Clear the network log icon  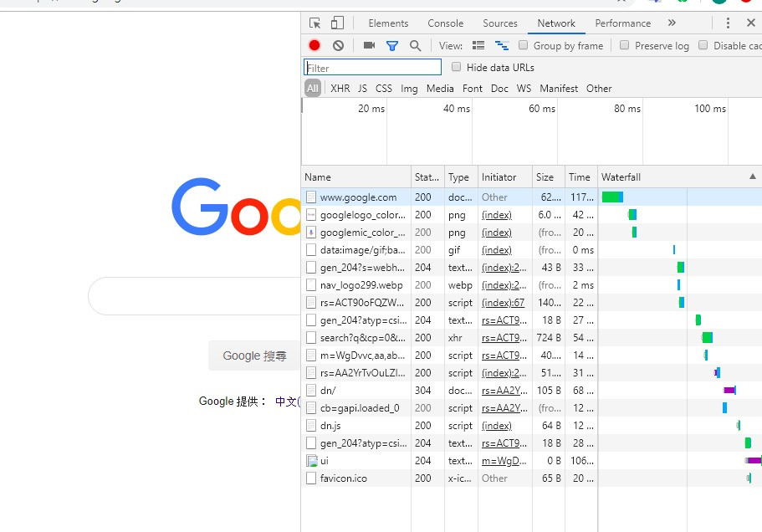point(338,46)
